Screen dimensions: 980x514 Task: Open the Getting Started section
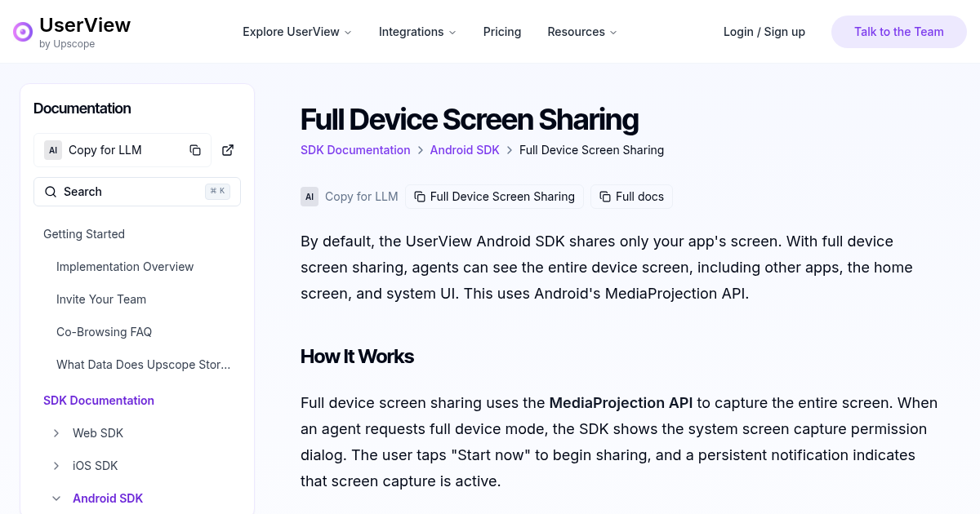click(x=84, y=234)
